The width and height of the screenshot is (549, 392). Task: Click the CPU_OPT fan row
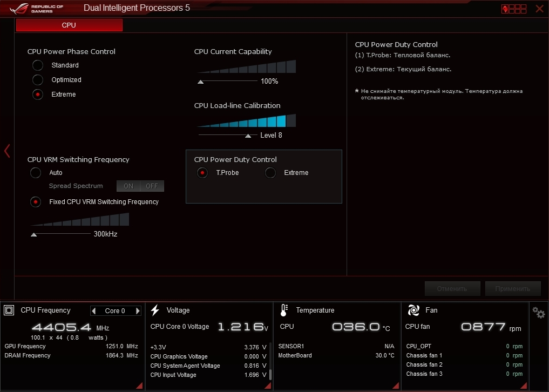pyautogui.click(x=464, y=346)
